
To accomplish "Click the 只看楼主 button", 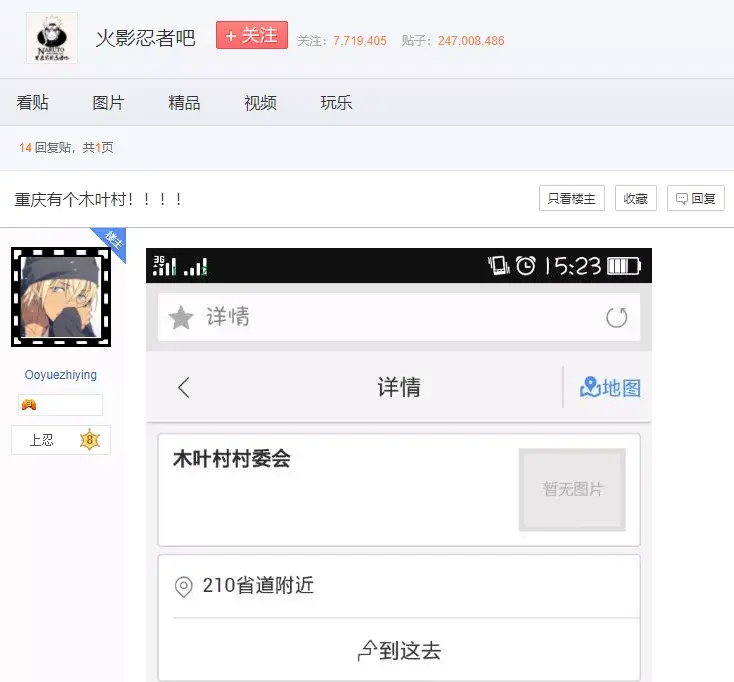I will (572, 198).
